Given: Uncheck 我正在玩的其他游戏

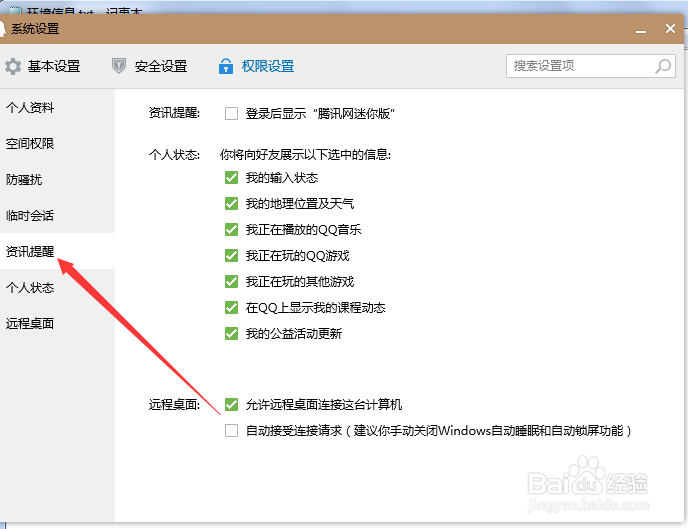Looking at the screenshot, I should click(x=231, y=281).
